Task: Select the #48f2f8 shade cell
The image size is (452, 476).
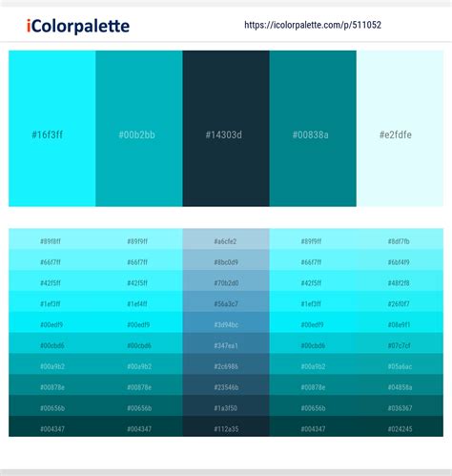Action: (400, 280)
